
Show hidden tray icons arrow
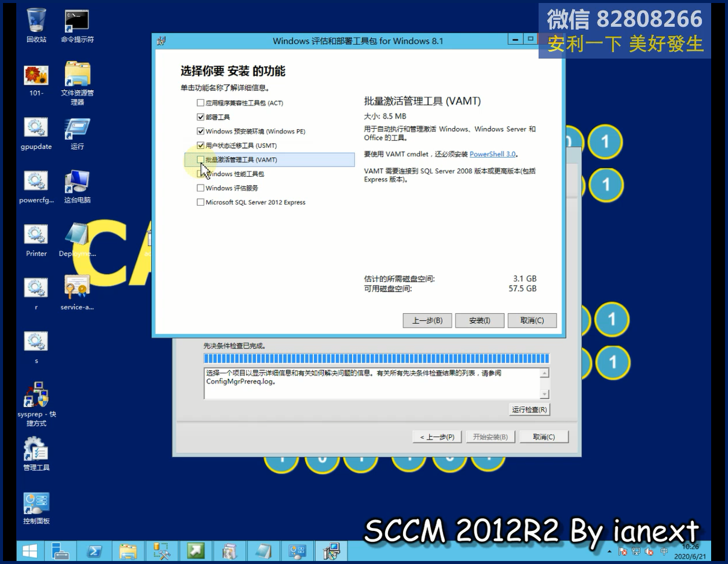tap(611, 551)
